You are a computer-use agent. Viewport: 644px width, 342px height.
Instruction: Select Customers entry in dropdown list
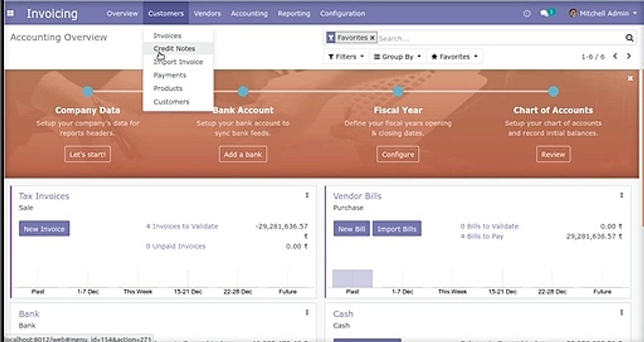tap(178, 102)
